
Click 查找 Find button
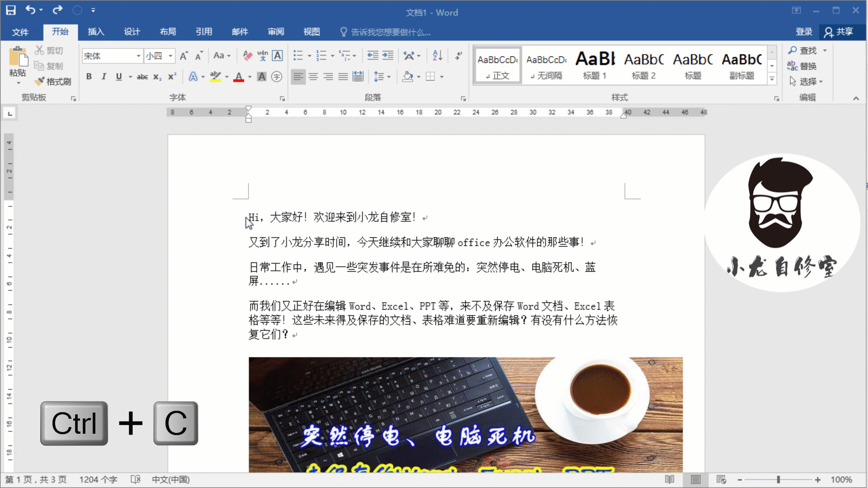[x=802, y=50]
